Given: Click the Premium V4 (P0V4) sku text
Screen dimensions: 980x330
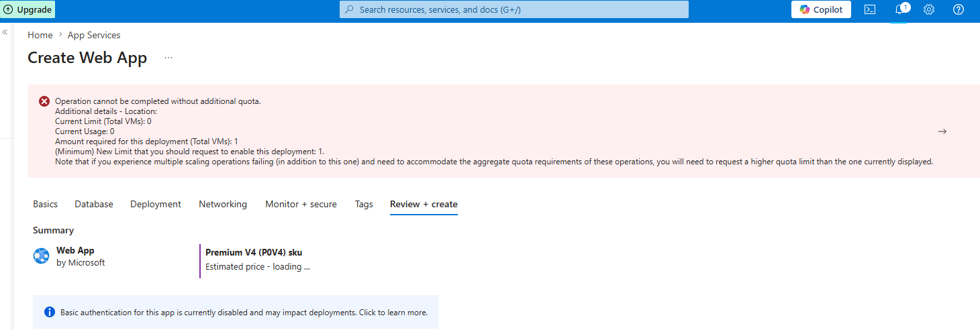Looking at the screenshot, I should pos(254,252).
